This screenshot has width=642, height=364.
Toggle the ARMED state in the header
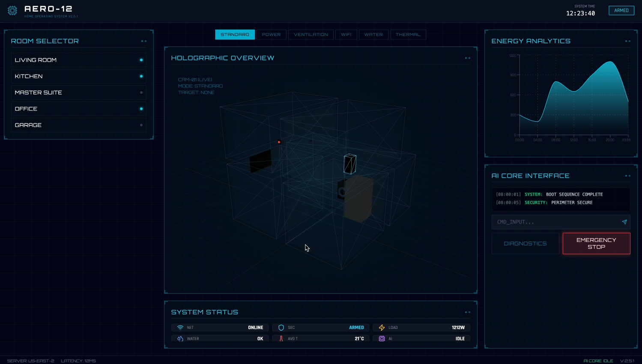pos(621,10)
